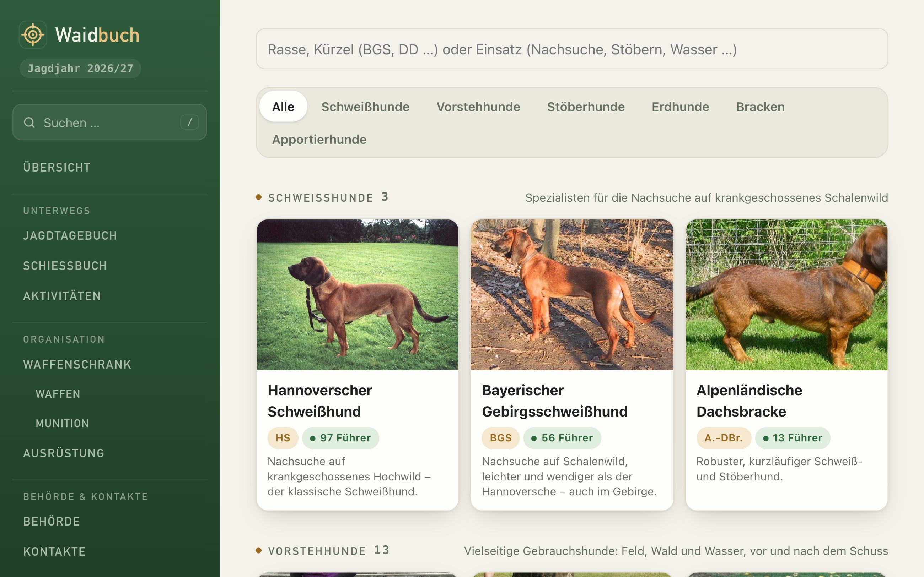The width and height of the screenshot is (924, 577).
Task: Click the 13 Führer badge on Dachsbracke
Action: tap(793, 438)
